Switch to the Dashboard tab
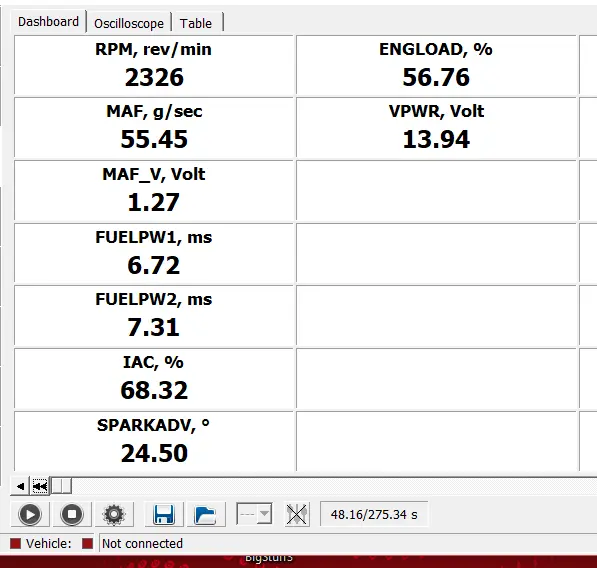Viewport: 597px width, 568px height. pyautogui.click(x=48, y=22)
